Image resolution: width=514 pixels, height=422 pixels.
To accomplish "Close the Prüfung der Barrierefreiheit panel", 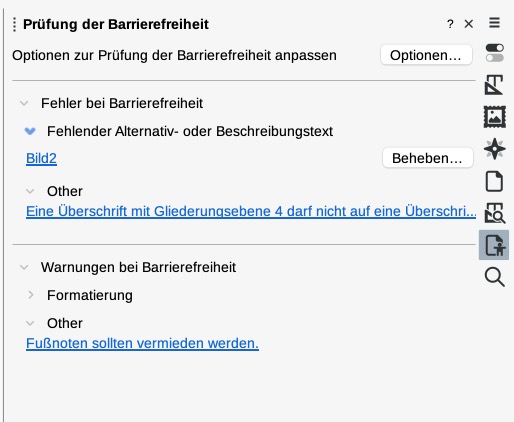I will pos(469,24).
